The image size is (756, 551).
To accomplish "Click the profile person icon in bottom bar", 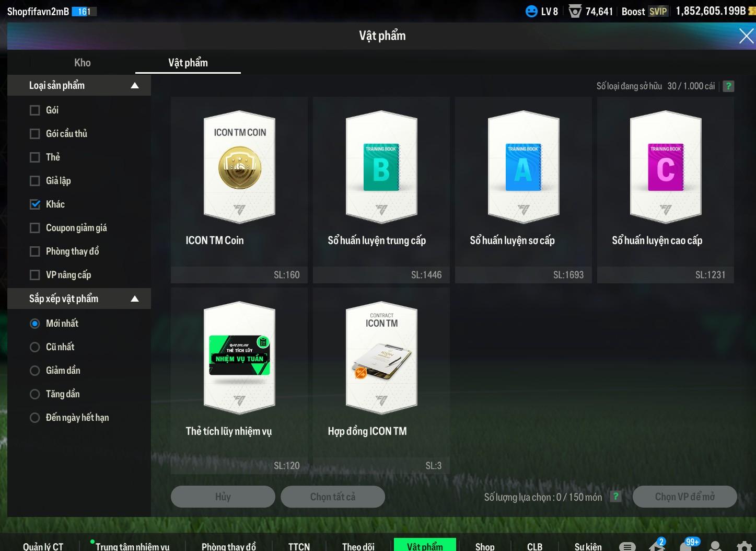I will [715, 546].
